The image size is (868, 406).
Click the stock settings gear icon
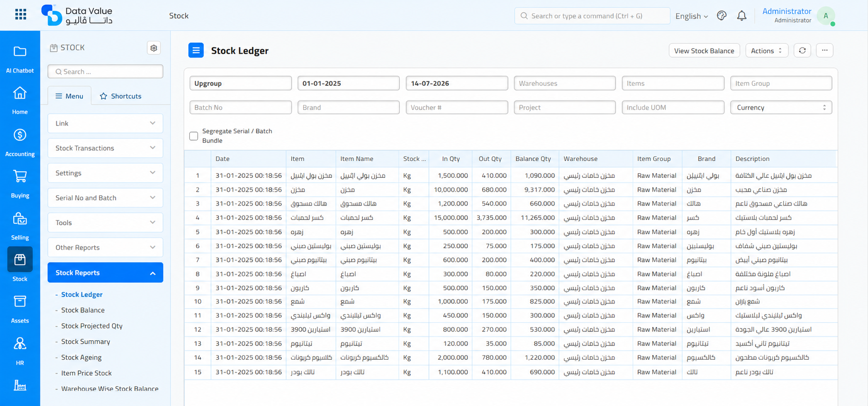(153, 48)
